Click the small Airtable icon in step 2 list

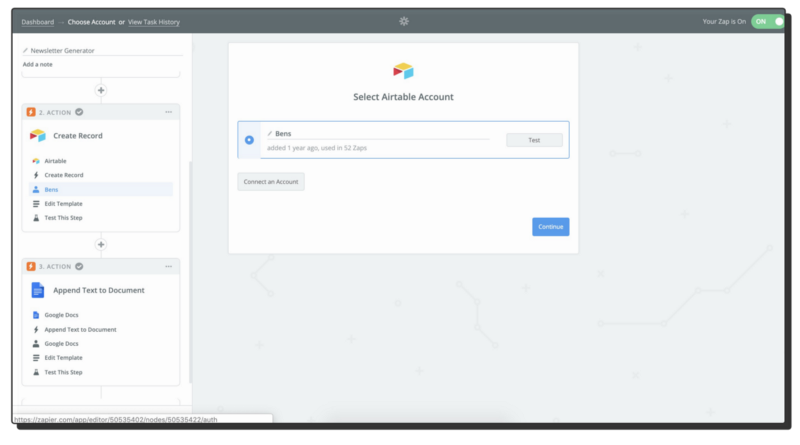tap(36, 161)
